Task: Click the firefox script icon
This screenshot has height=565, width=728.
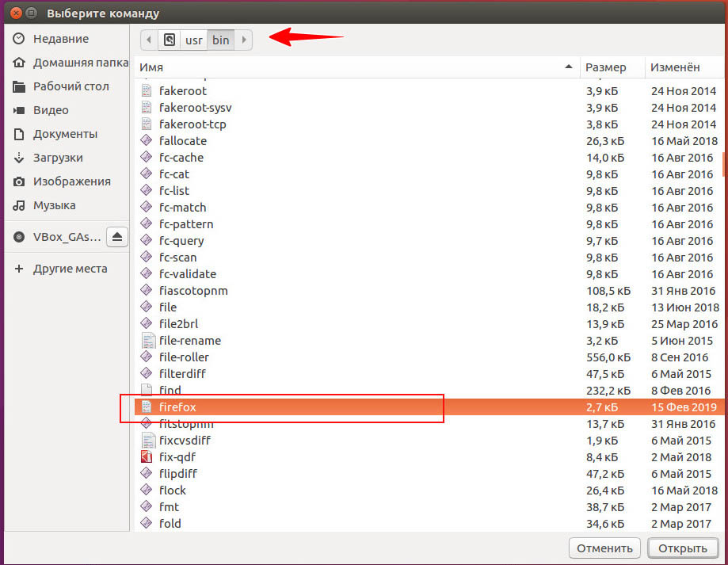Action: (147, 407)
